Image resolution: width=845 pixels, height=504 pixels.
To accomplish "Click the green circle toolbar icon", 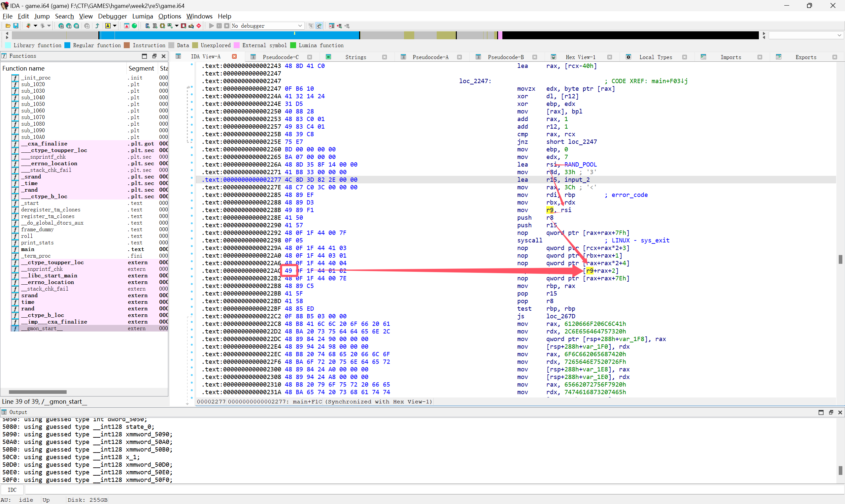I will point(134,26).
